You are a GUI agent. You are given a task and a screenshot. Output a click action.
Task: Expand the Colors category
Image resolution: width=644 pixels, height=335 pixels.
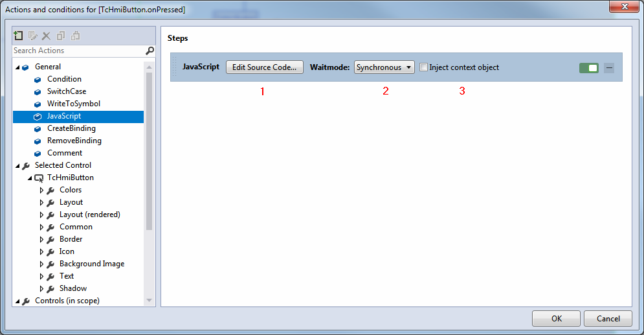pos(41,191)
